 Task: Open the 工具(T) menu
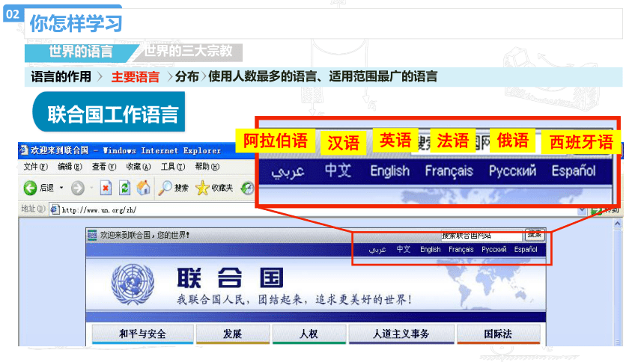click(x=173, y=167)
